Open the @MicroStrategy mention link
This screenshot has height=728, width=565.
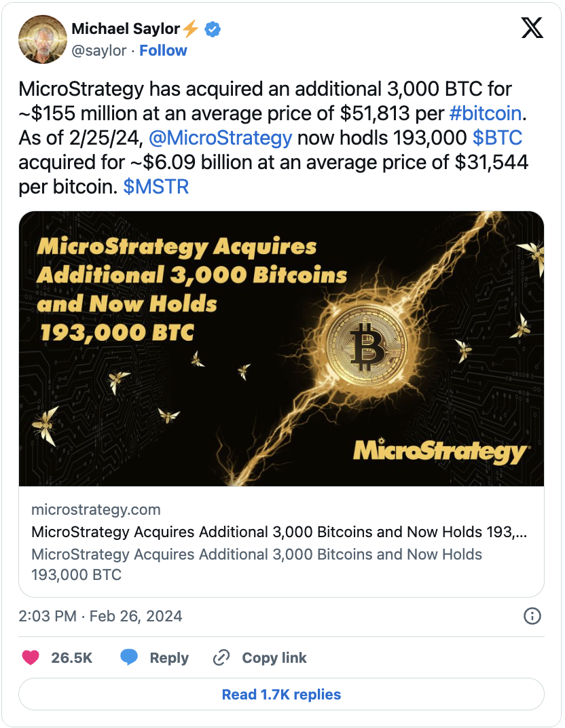point(219,138)
